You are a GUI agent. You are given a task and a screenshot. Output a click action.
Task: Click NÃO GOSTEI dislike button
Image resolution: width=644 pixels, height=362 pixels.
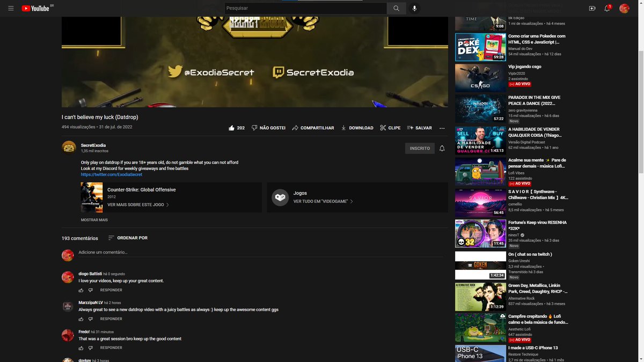(268, 128)
